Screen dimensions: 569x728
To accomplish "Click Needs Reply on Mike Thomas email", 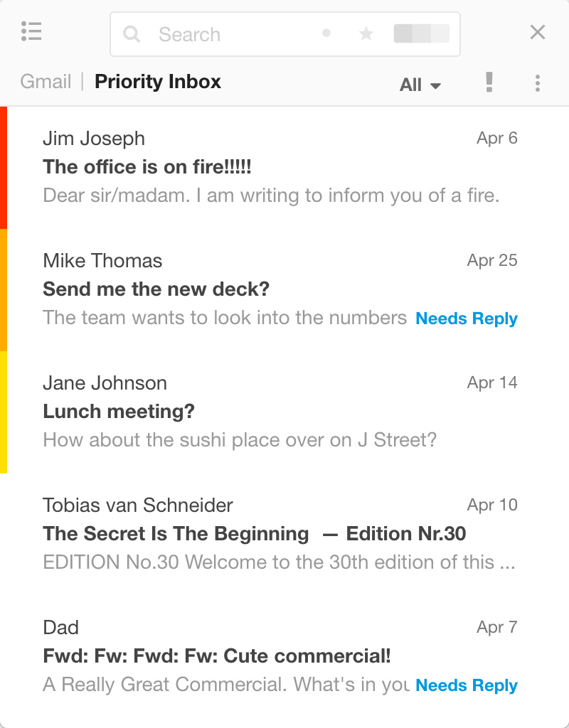I will point(467,318).
